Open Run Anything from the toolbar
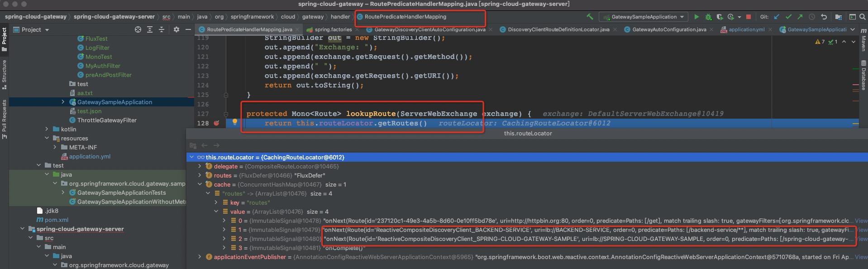The height and width of the screenshot is (269, 868). [852, 17]
